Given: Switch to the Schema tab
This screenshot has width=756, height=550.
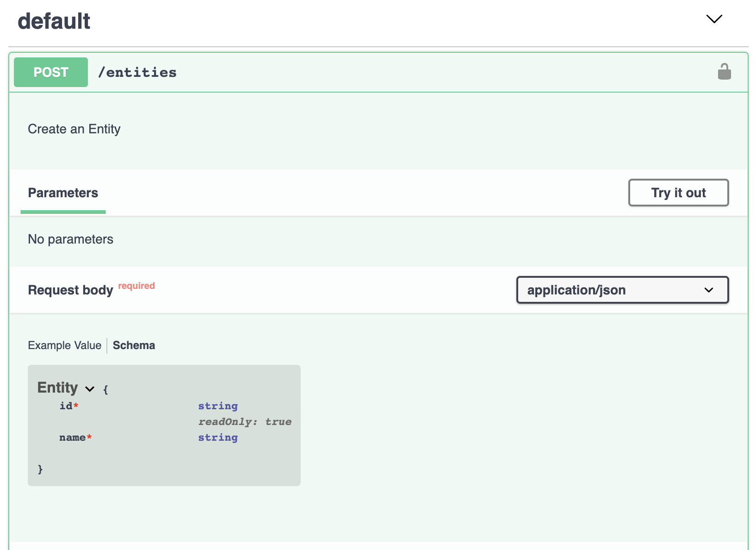Looking at the screenshot, I should [x=134, y=345].
